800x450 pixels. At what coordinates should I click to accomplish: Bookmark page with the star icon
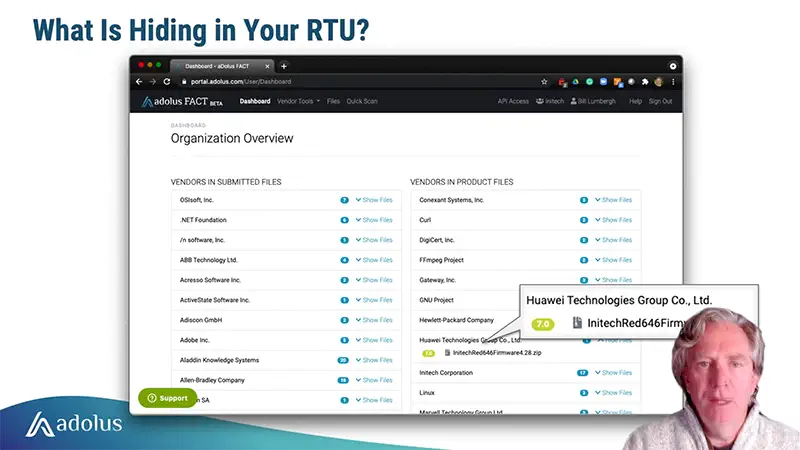(544, 82)
